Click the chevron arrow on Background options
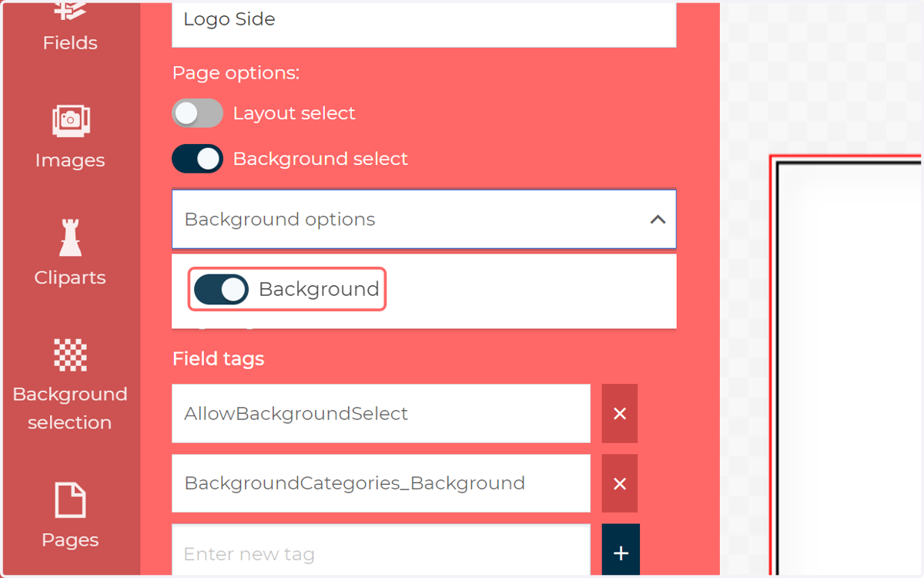 pyautogui.click(x=658, y=220)
